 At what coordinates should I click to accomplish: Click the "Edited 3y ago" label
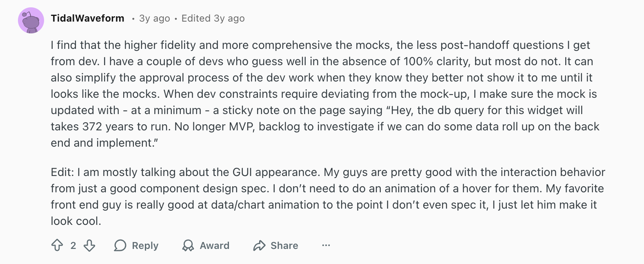tap(213, 18)
